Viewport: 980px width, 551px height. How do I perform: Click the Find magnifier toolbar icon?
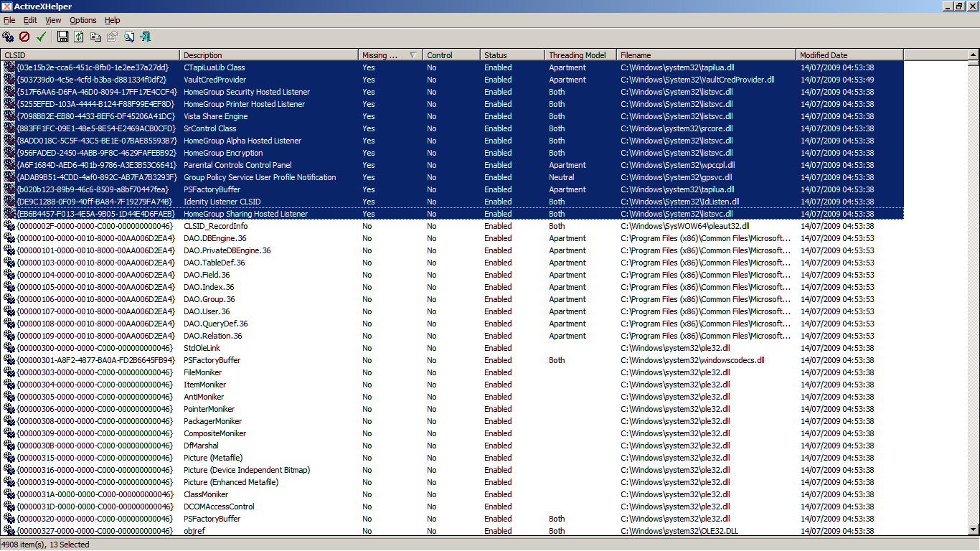pyautogui.click(x=129, y=37)
